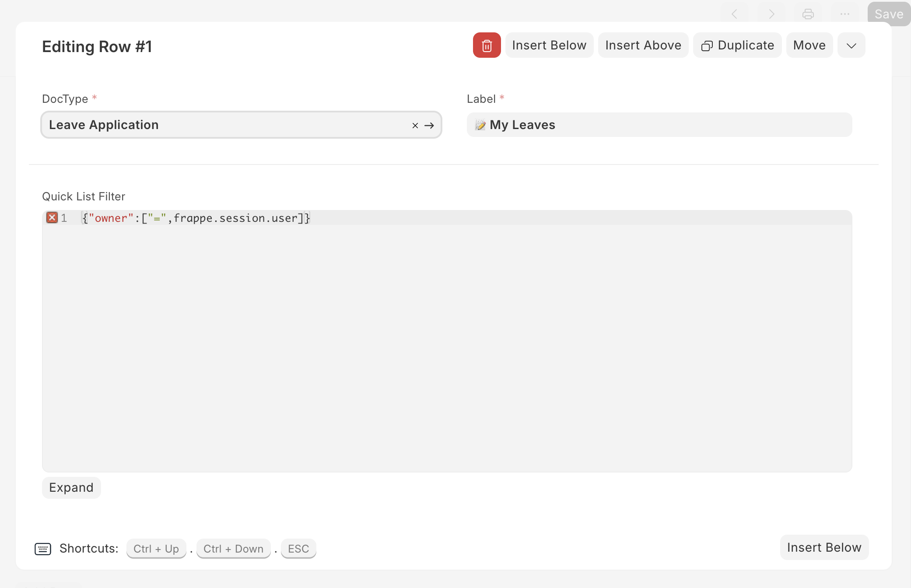This screenshot has height=588, width=911.
Task: Go to next document arrow
Action: (771, 14)
